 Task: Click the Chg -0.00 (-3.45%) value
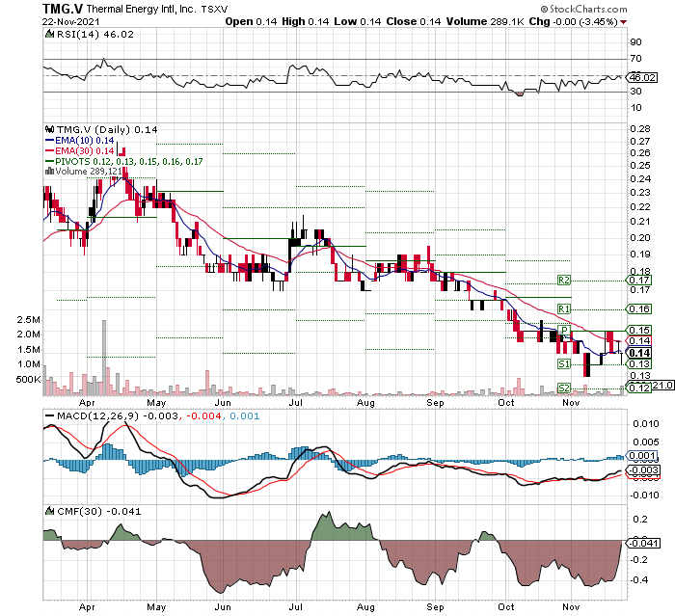click(x=574, y=21)
